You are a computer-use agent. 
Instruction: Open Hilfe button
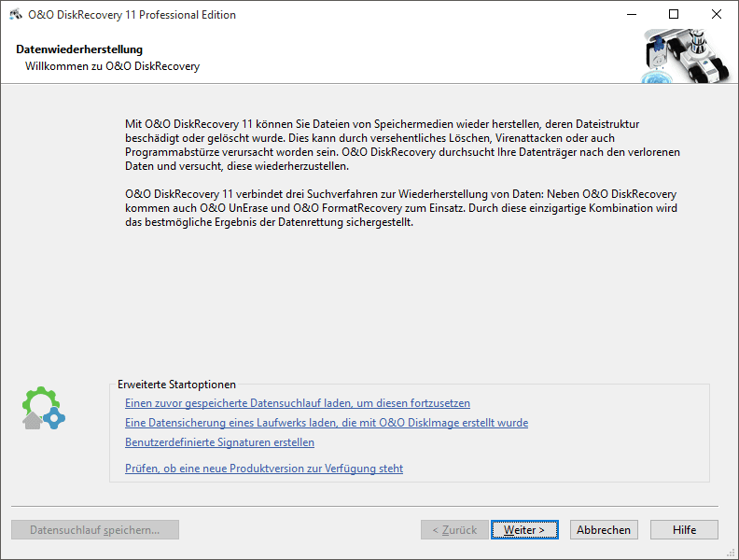pos(684,530)
